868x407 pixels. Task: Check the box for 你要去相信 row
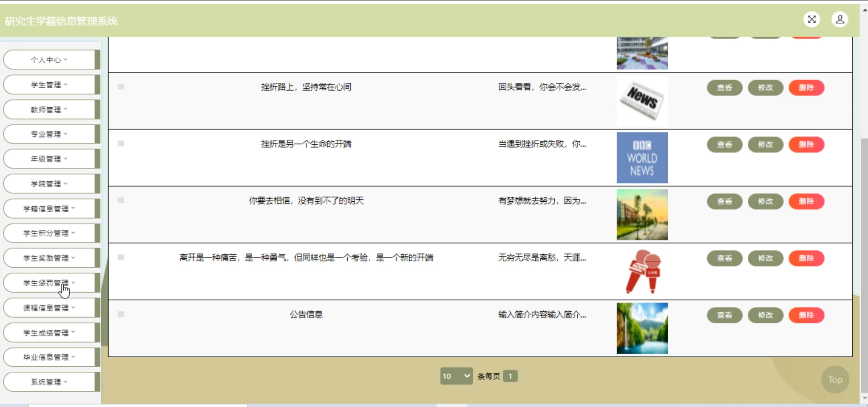click(121, 200)
